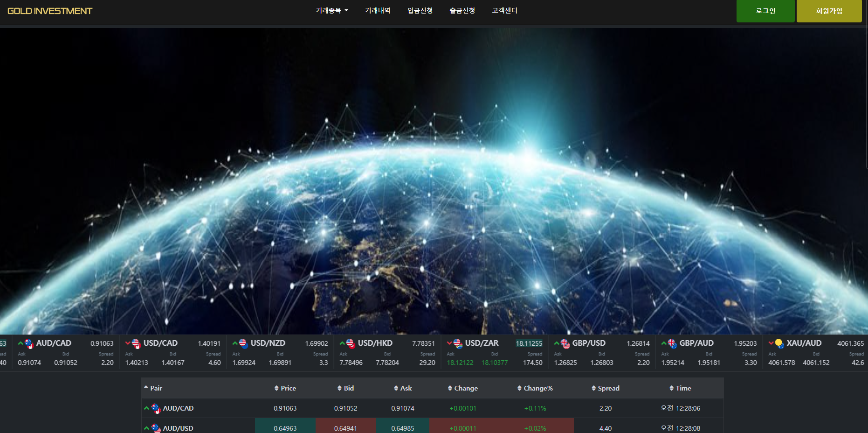
Task: Click the GBP/USD ask value 1.26825
Action: point(565,363)
